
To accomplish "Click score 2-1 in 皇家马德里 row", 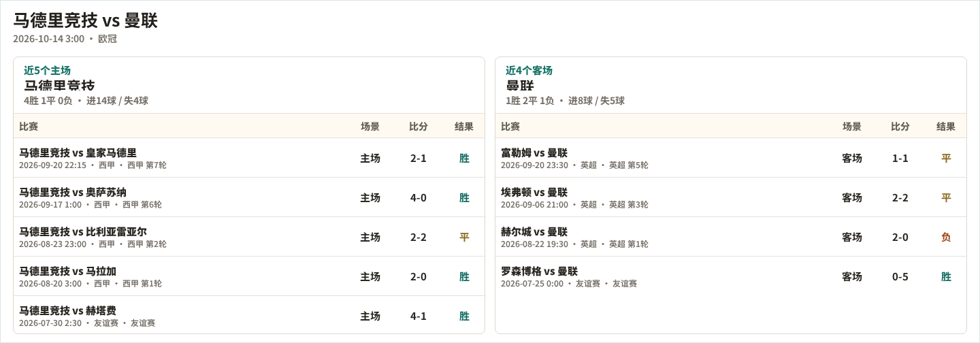I will 419,158.
